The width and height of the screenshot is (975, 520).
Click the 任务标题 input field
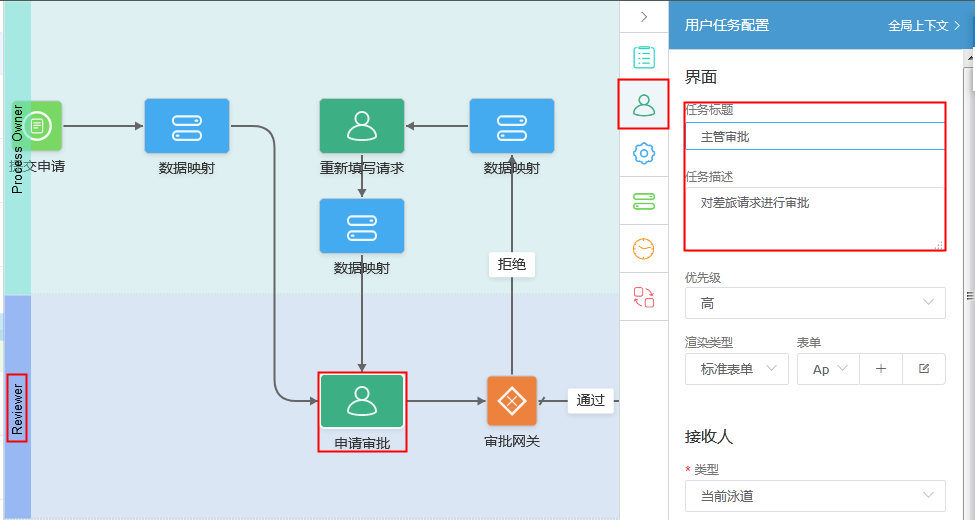(x=815, y=136)
